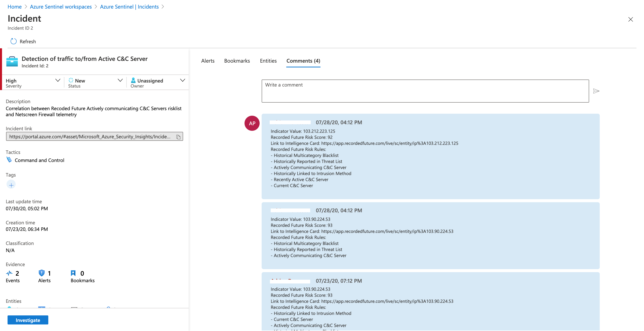Click the send comment arrow icon
644x331 pixels.
click(596, 91)
